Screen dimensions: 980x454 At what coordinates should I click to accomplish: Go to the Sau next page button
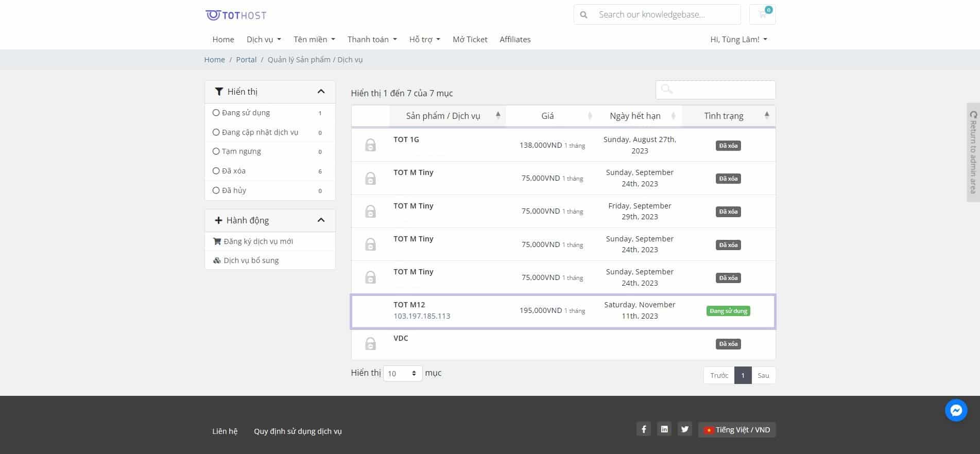tap(763, 375)
